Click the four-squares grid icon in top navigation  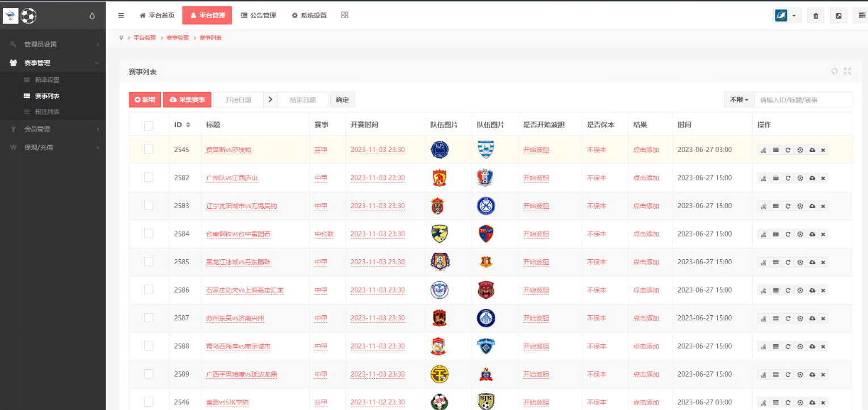[x=345, y=15]
